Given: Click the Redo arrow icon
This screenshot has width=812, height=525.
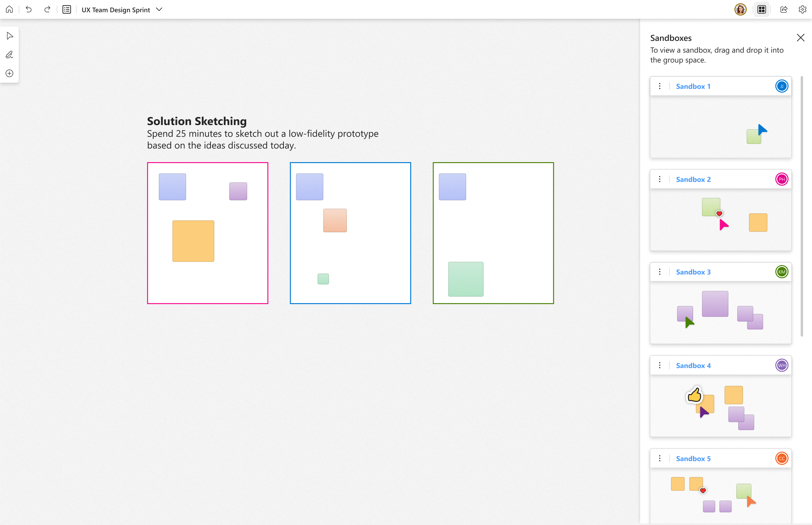Looking at the screenshot, I should (47, 9).
